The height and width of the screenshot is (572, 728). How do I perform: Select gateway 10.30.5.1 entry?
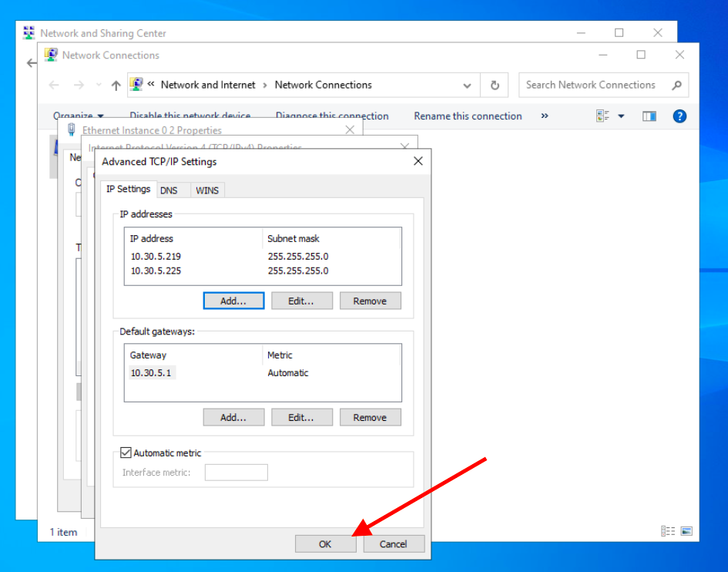(x=152, y=372)
